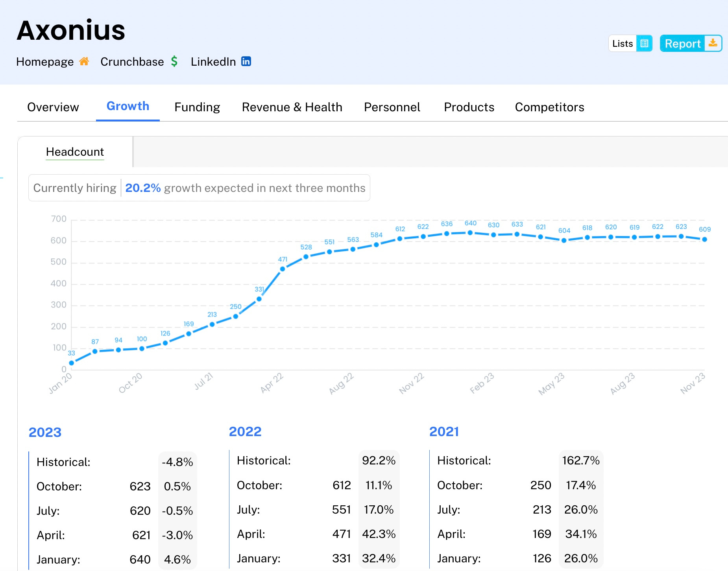
Task: Click the 2022 year heading
Action: (x=245, y=432)
